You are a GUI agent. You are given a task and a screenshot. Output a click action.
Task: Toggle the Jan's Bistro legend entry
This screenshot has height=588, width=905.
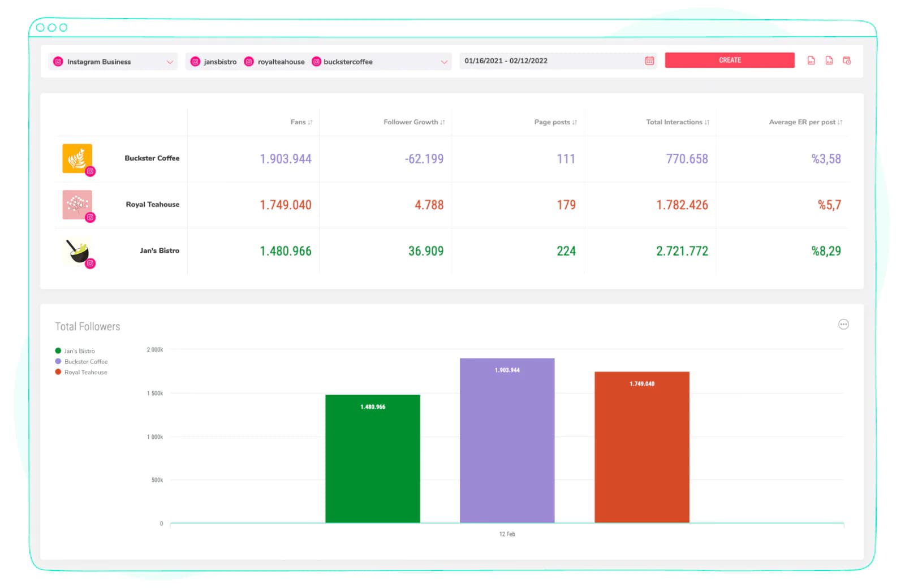[x=75, y=351]
